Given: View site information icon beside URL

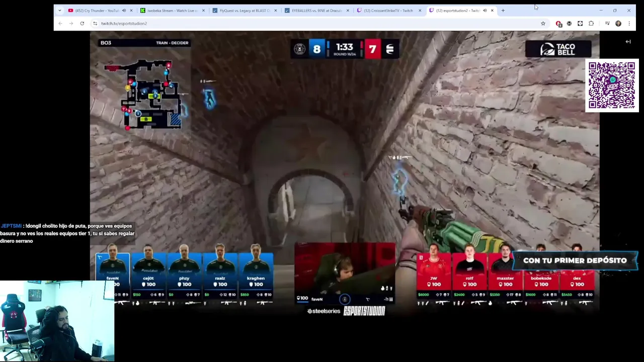Looking at the screenshot, I should click(x=95, y=24).
